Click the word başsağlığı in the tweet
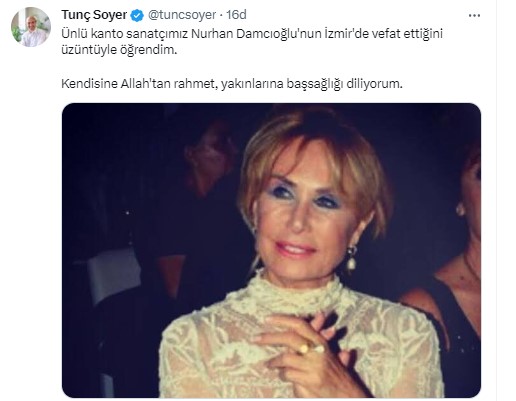Image resolution: width=516 pixels, height=401 pixels. [x=315, y=84]
